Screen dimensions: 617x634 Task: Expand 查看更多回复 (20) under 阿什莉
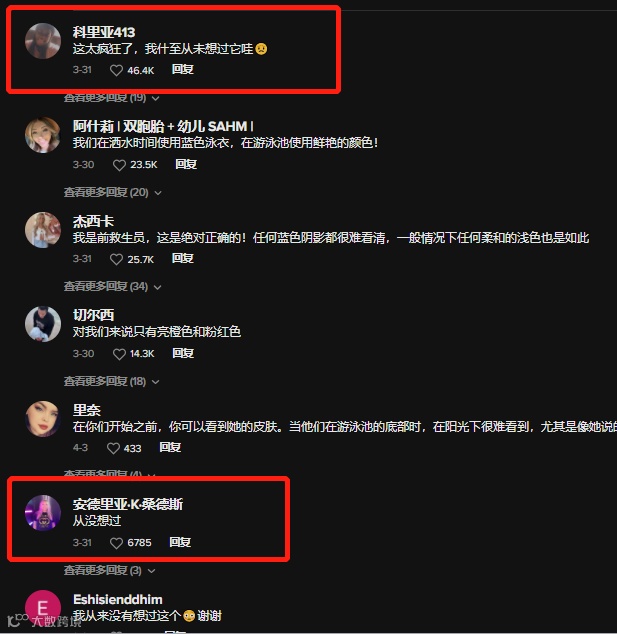click(112, 192)
